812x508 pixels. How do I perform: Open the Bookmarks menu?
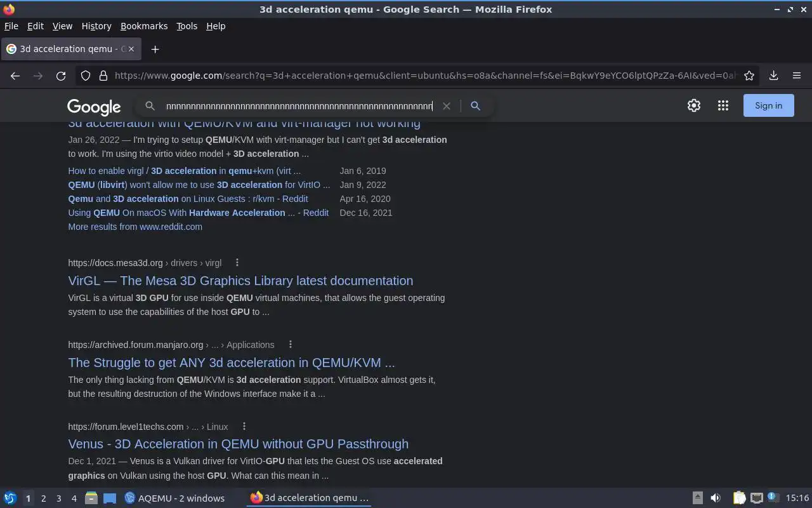coord(144,26)
